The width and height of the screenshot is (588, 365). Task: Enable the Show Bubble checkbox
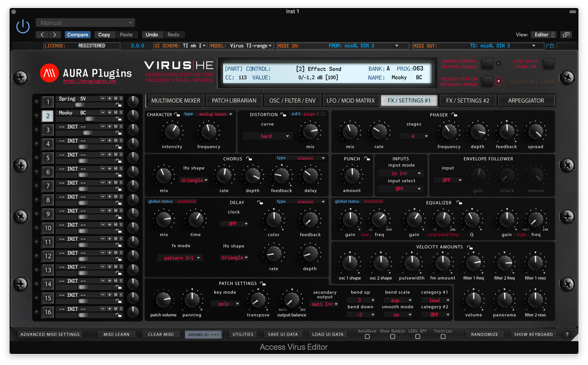[393, 337]
